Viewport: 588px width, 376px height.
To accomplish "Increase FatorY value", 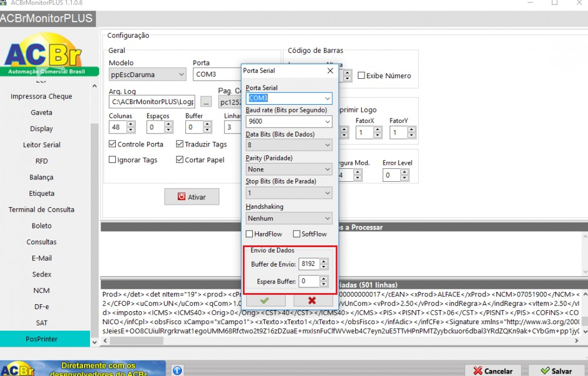I will coord(412,129).
